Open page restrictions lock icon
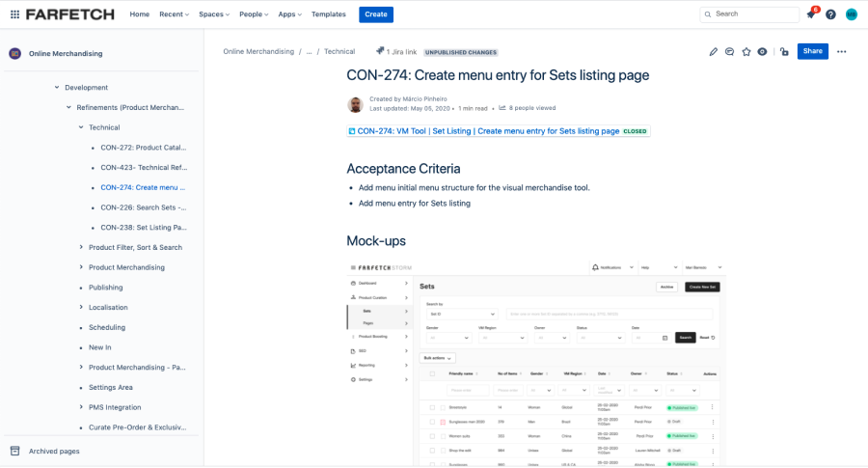 (x=784, y=52)
